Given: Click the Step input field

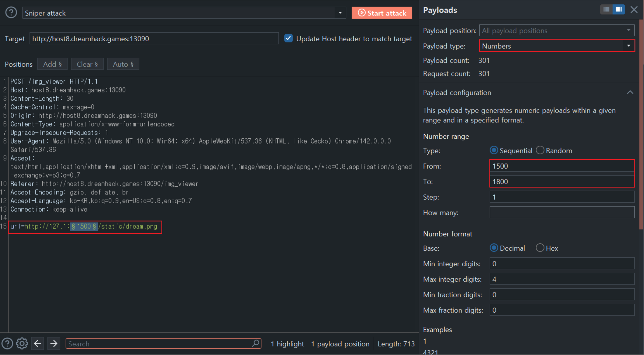Looking at the screenshot, I should (562, 197).
